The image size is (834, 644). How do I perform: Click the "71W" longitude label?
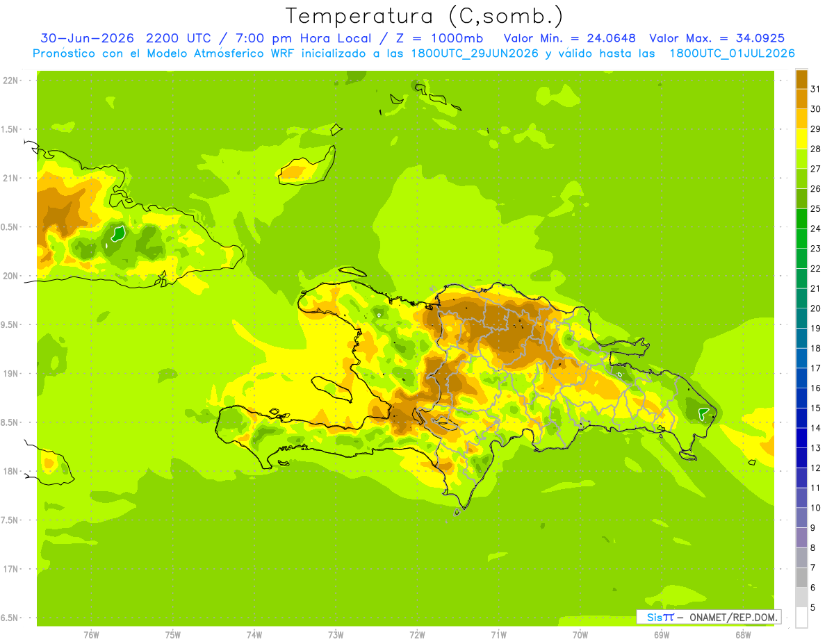click(498, 635)
